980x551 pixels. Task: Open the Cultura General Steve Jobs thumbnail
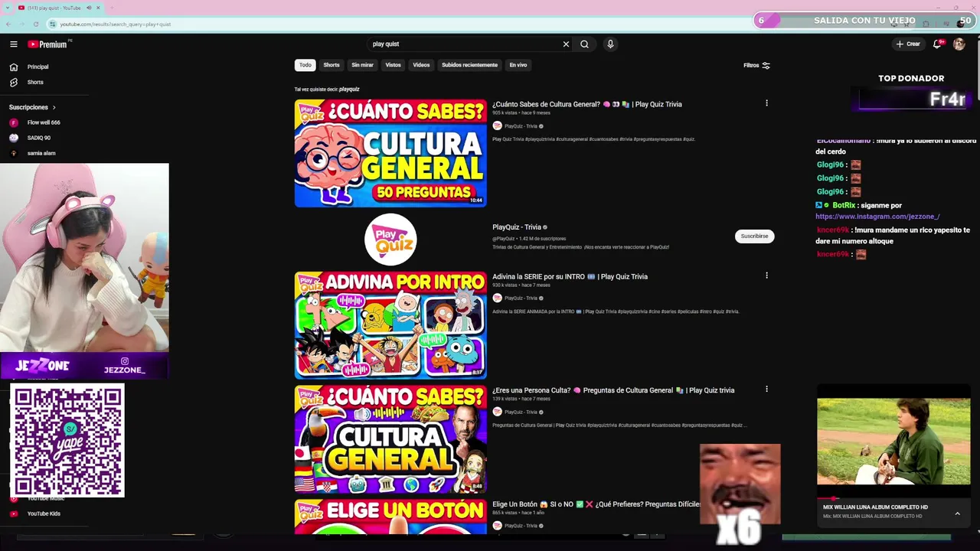(x=390, y=439)
